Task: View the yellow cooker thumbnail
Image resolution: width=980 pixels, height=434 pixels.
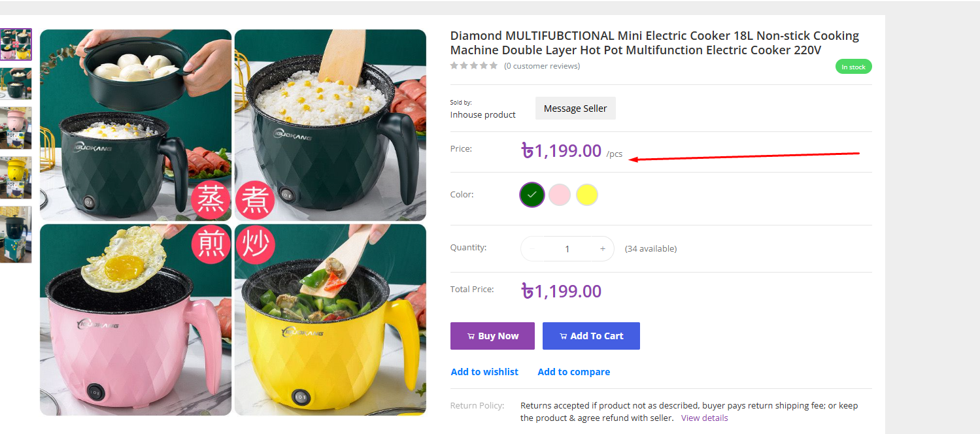Action: [16, 178]
